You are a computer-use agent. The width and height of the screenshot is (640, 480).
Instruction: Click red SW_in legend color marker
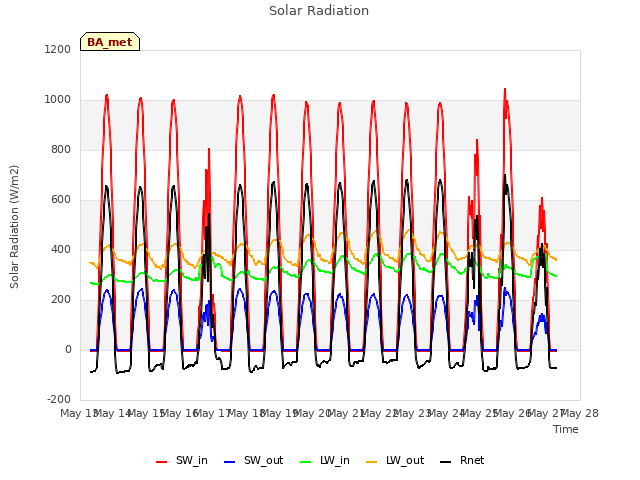point(162,462)
